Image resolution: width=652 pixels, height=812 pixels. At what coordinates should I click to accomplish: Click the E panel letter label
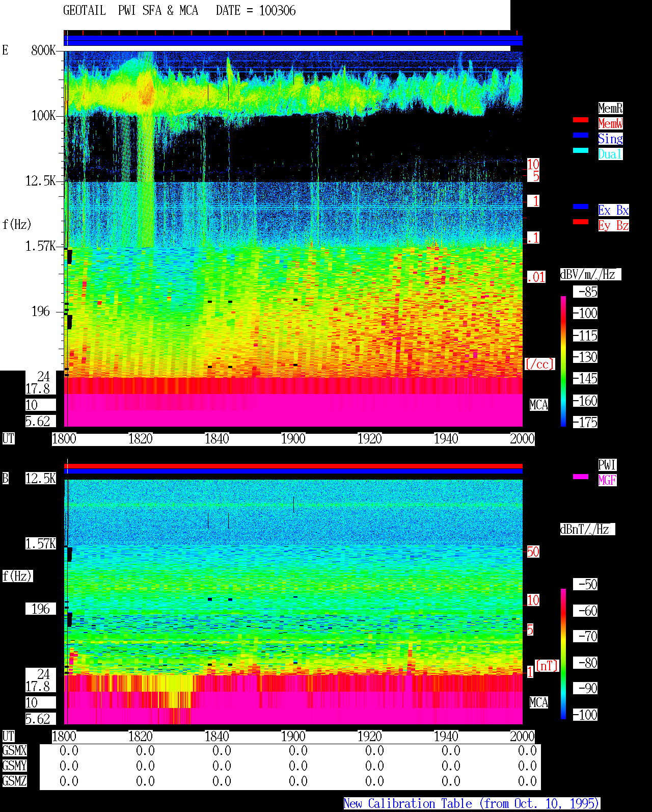[5, 50]
